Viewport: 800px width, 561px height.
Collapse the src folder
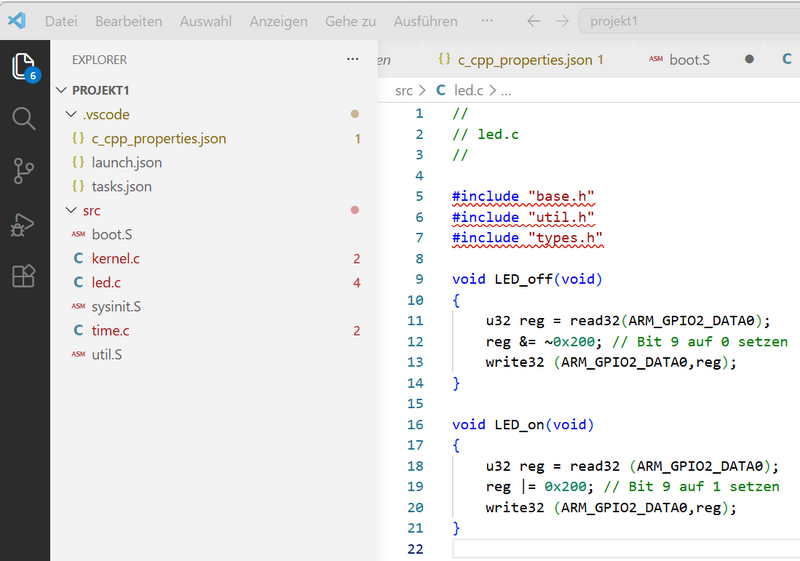[x=71, y=210]
